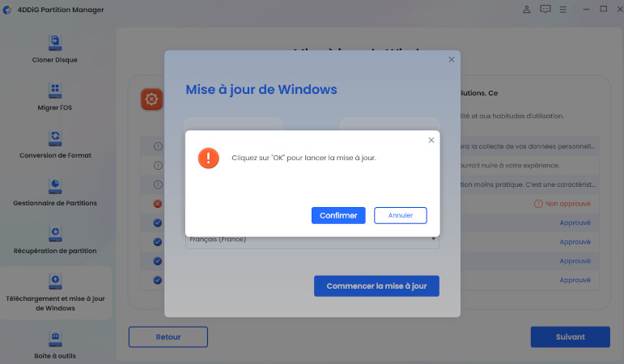Open the Cloner Disque tool

(x=55, y=49)
